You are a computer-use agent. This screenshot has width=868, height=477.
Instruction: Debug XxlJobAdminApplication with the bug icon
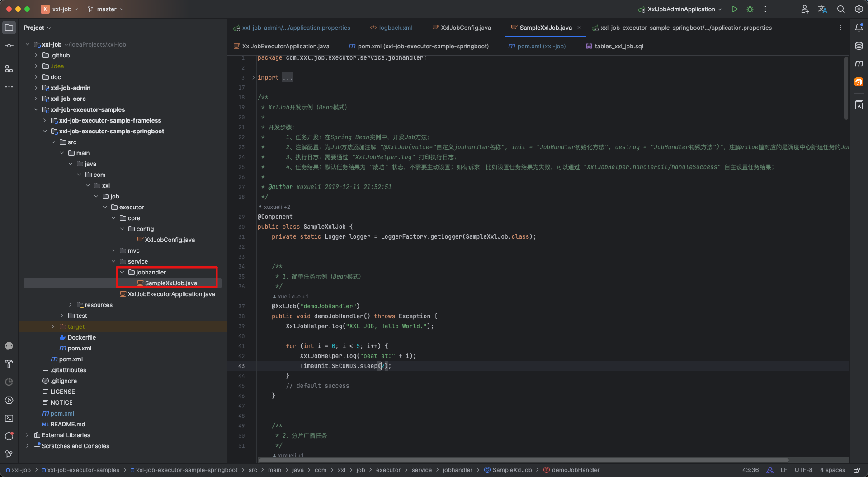pos(750,9)
